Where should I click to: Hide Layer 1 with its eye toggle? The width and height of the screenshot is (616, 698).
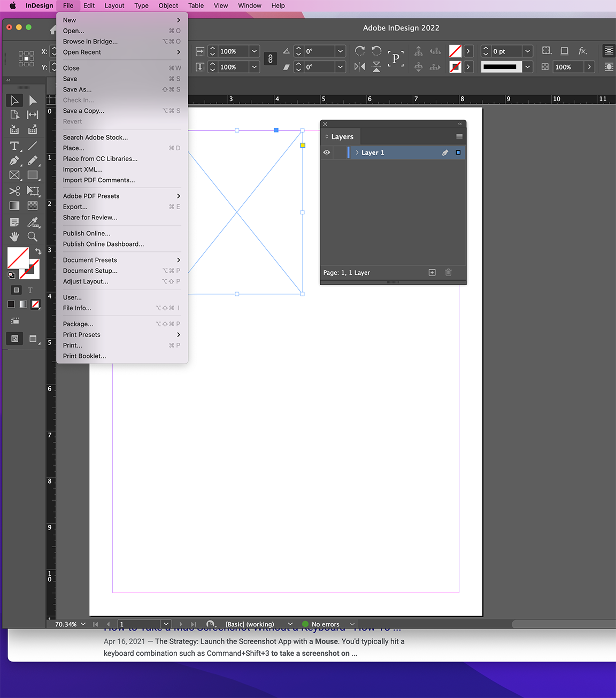pyautogui.click(x=326, y=152)
